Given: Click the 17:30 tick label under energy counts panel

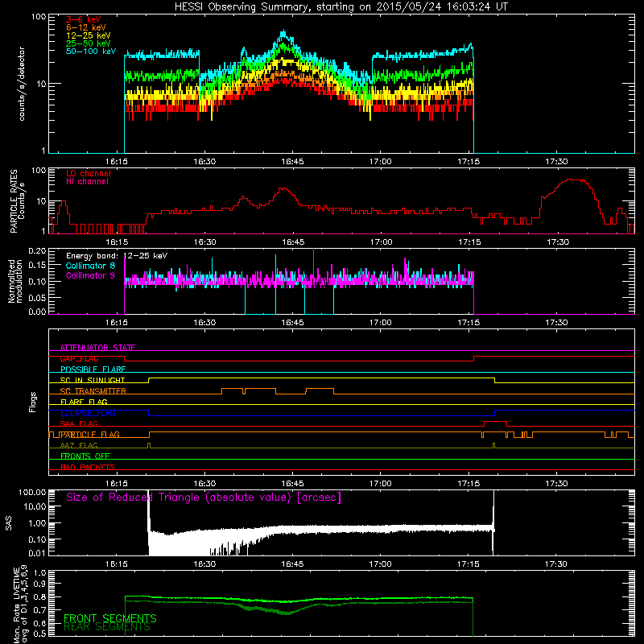Looking at the screenshot, I should coord(556,162).
